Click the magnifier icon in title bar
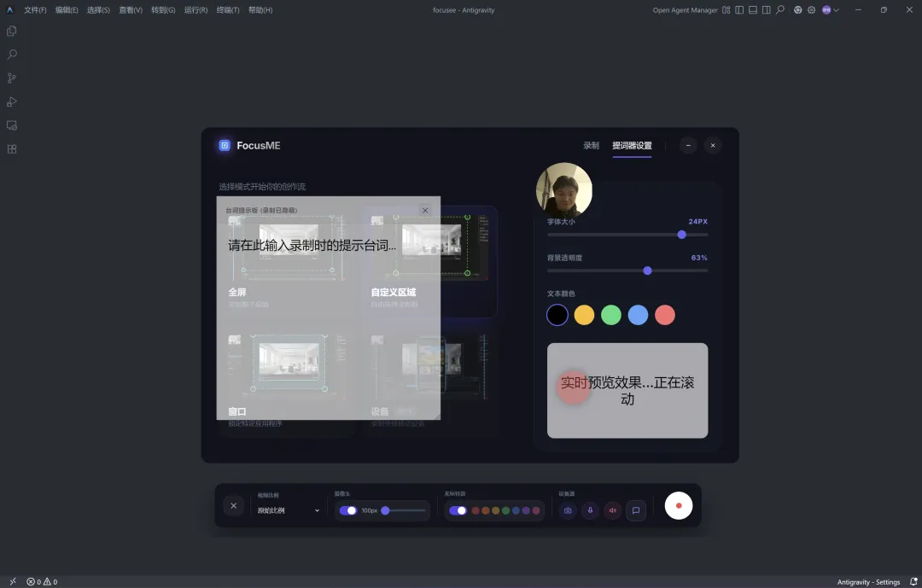 coord(779,10)
